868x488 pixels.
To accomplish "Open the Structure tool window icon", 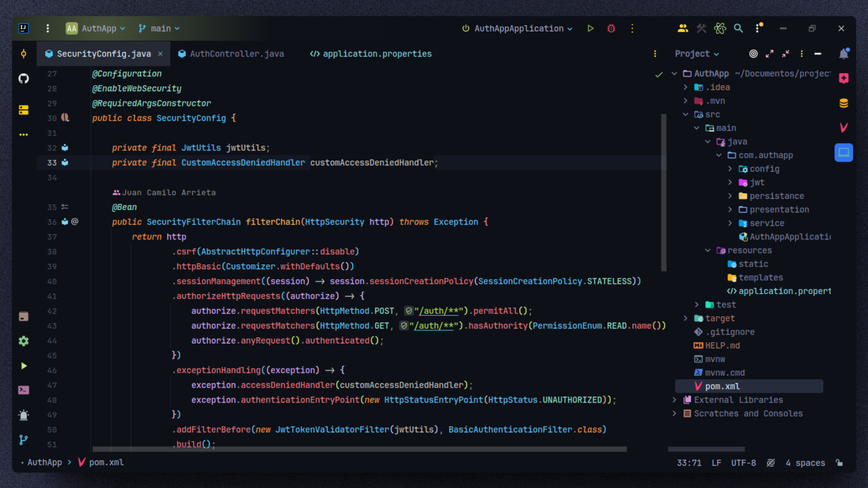I will [x=24, y=110].
